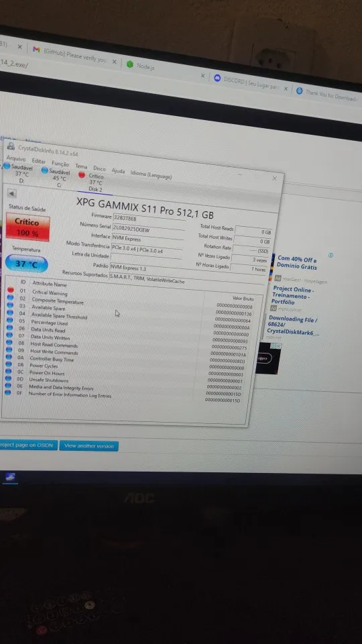Click the blue status dot for Available Spare
Screen dimensions: 362x644
10,305
